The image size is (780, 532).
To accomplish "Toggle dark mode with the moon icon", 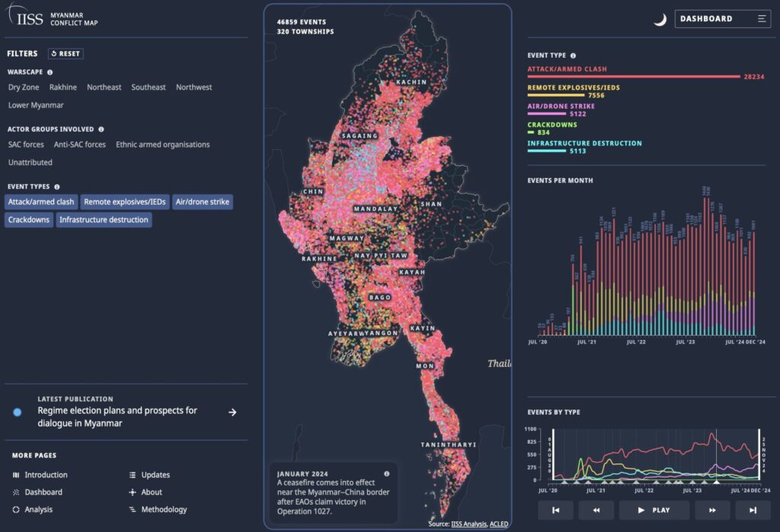I will (660, 19).
